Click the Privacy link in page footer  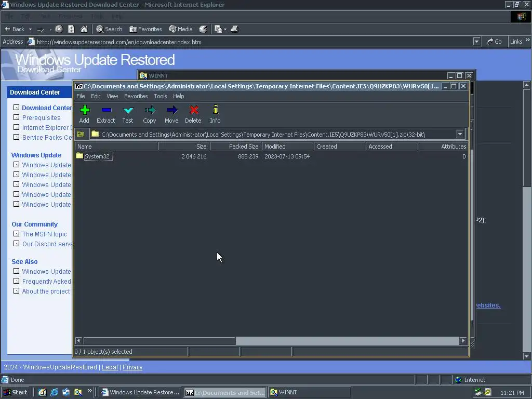click(x=132, y=367)
